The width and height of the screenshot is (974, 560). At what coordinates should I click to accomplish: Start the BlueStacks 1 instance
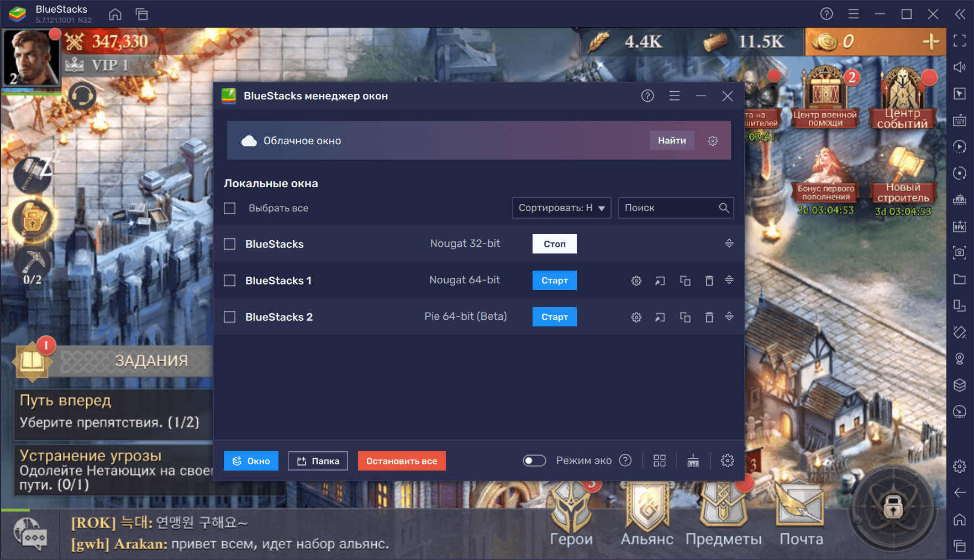[x=555, y=281]
